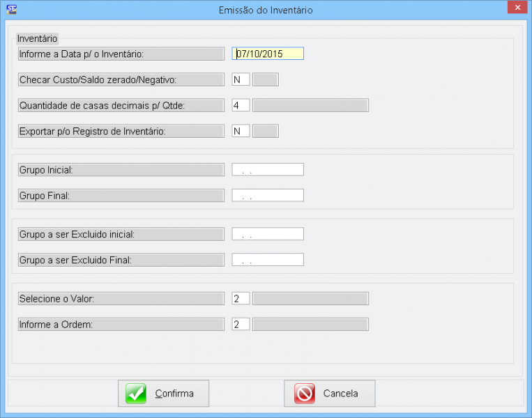Click the Informe a Data p/ o Inventário label
532x418 pixels.
tap(121, 54)
